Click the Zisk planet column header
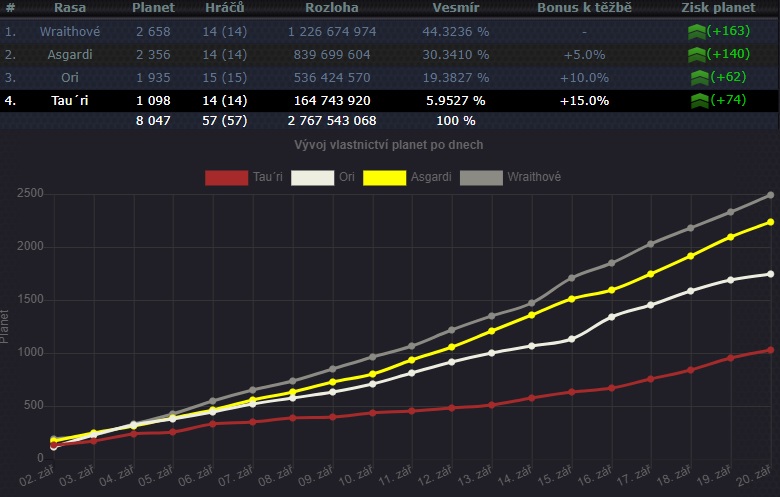 (717, 9)
